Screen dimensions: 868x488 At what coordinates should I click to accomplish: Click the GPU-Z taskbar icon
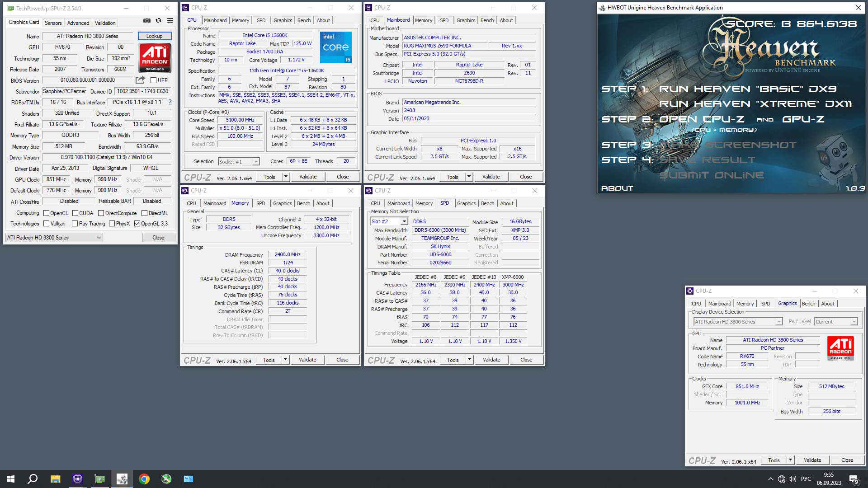click(100, 479)
